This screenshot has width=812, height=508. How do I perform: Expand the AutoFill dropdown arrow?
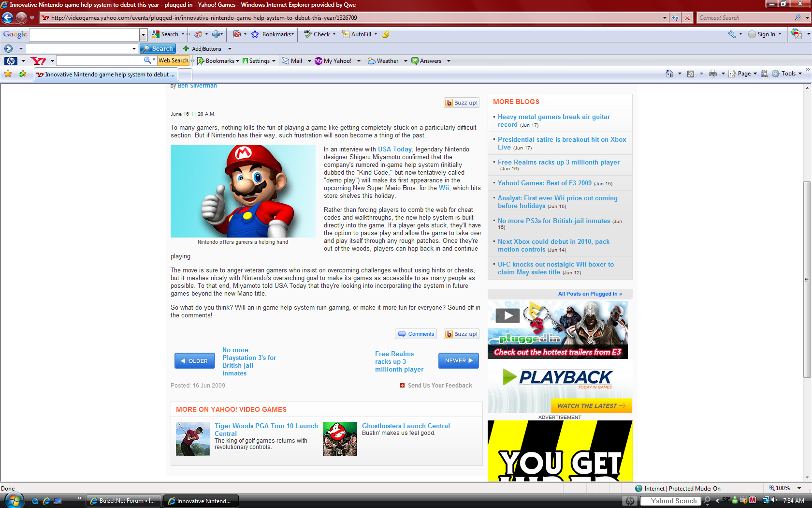[x=376, y=34]
